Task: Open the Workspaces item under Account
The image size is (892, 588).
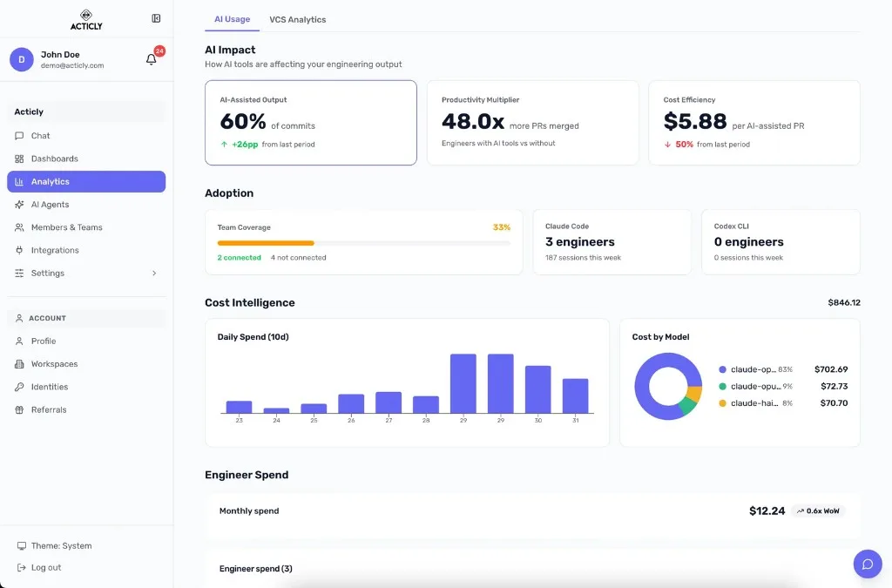Action: [x=56, y=363]
